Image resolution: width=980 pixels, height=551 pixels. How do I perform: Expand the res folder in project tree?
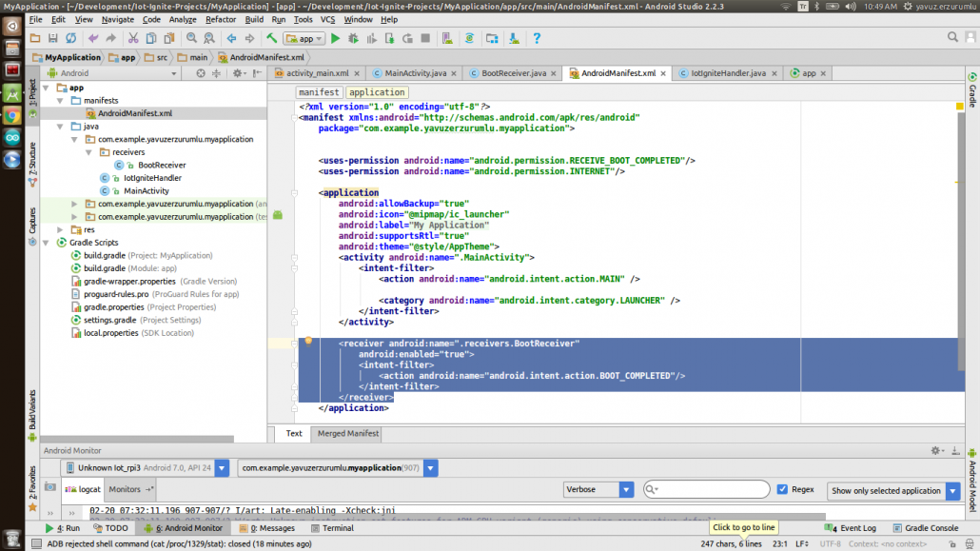pyautogui.click(x=60, y=230)
